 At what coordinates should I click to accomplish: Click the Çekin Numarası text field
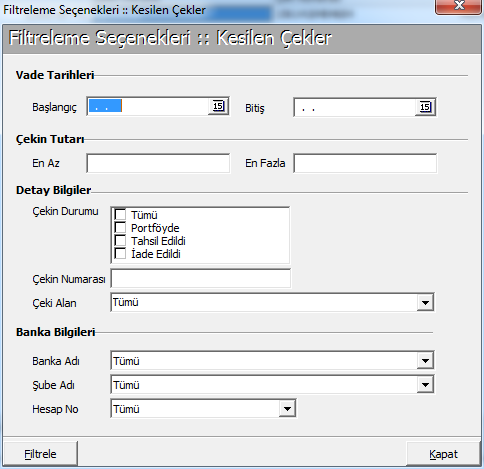[x=201, y=278]
